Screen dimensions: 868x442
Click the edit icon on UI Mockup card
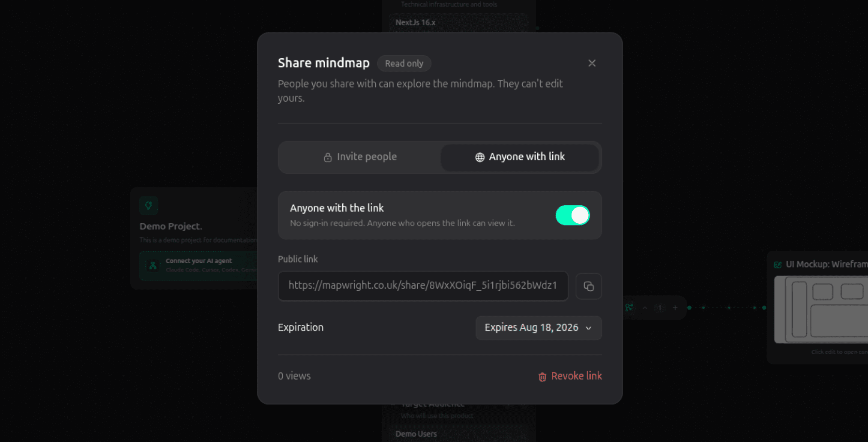[778, 265]
